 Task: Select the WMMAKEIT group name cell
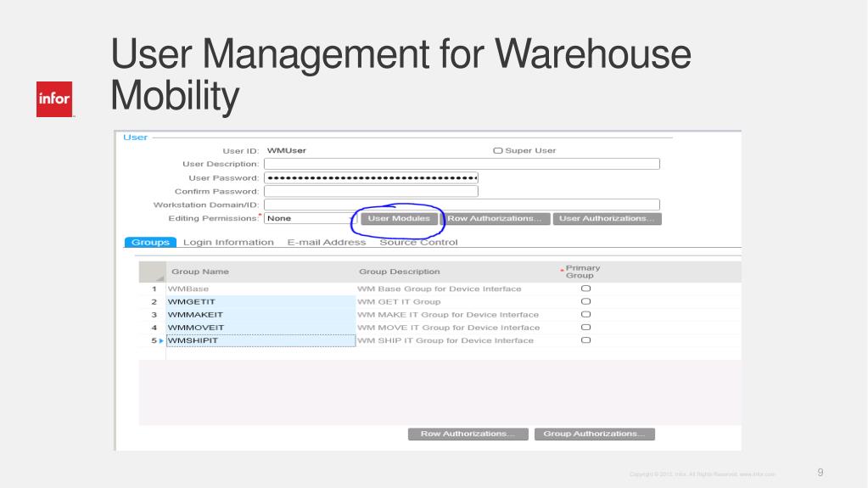260,315
